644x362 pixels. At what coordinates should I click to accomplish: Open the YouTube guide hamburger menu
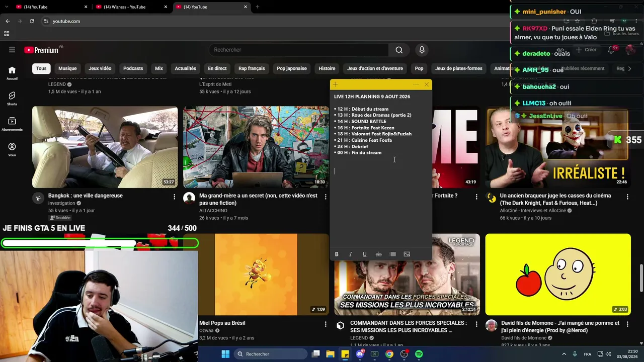coord(12,50)
